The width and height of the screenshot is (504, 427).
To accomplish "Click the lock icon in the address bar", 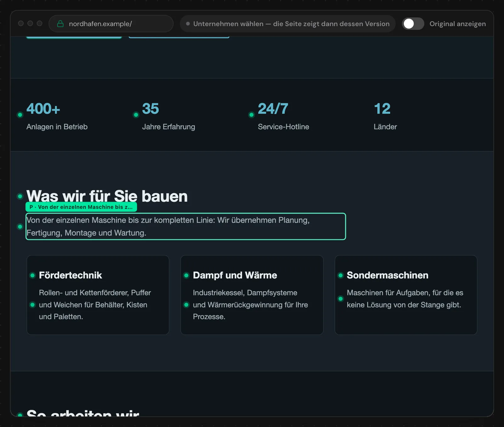I will 60,24.
